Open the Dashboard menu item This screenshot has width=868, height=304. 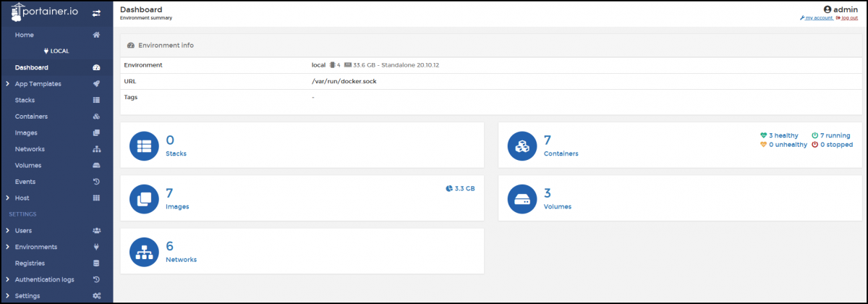tap(32, 67)
